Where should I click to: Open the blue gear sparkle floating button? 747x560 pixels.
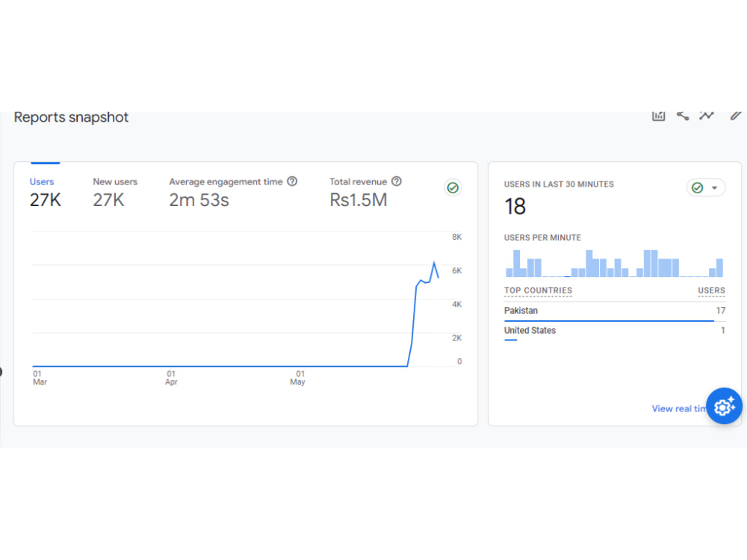724,406
